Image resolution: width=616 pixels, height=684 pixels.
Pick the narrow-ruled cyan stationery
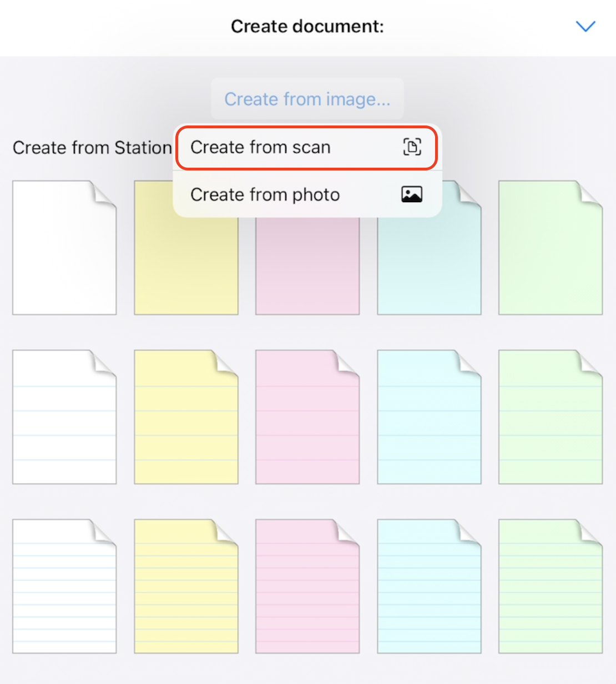pyautogui.click(x=429, y=586)
